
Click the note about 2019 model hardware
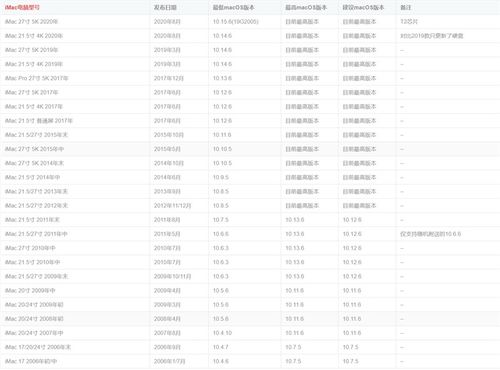(432, 36)
